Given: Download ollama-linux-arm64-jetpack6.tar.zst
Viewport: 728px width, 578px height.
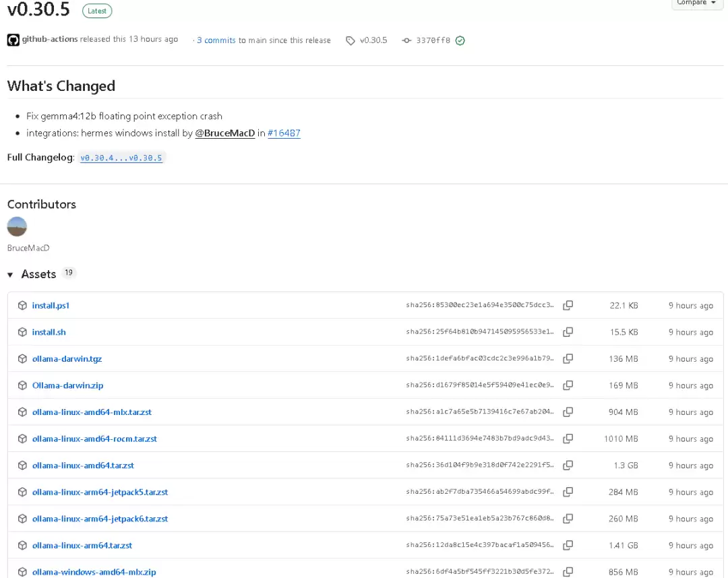Looking at the screenshot, I should click(100, 519).
